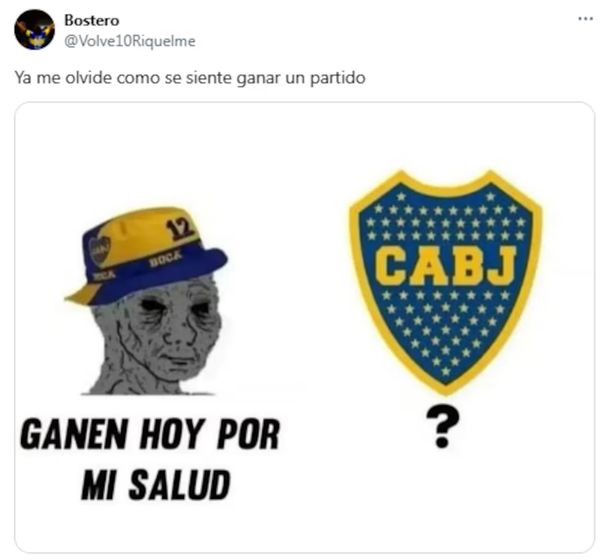Click the Bostero profile avatar
This screenshot has height=560, width=610.
(x=34, y=30)
